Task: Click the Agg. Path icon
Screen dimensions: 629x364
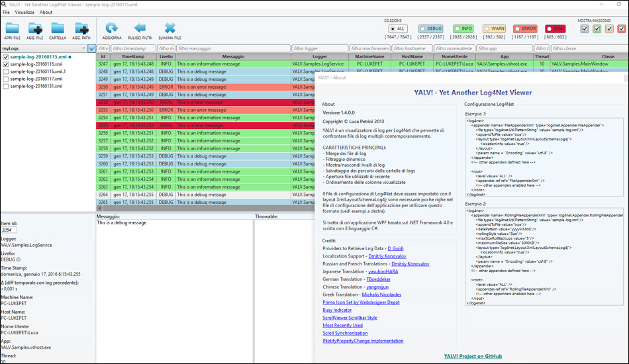Action: point(81,28)
